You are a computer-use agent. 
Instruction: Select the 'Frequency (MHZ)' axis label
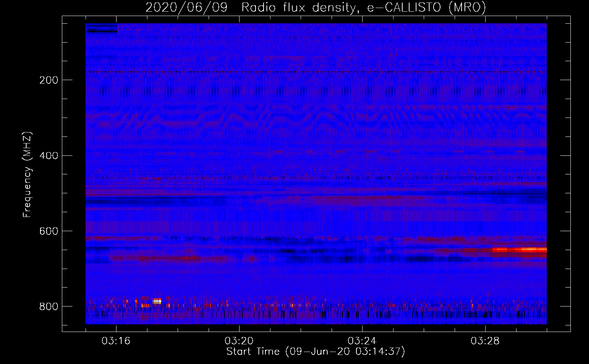pos(27,175)
